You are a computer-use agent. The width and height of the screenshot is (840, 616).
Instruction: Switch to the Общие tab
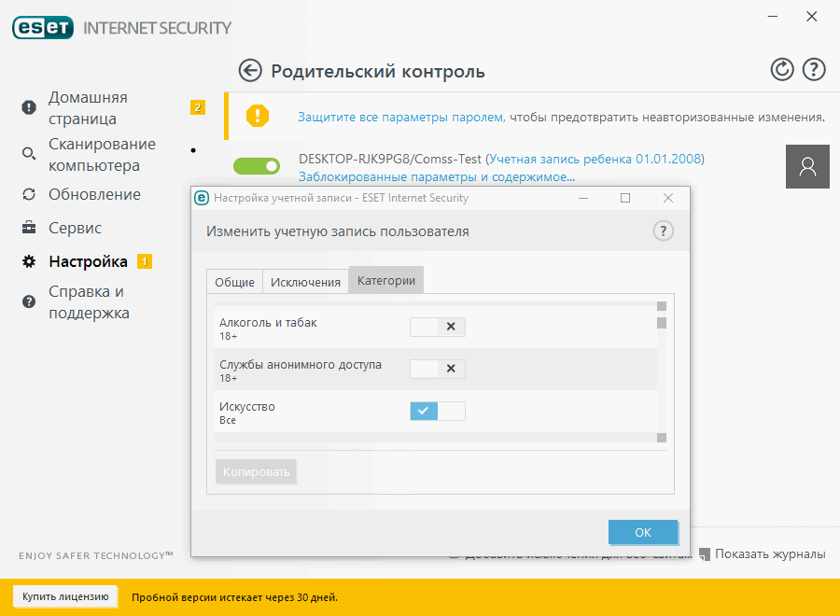click(234, 281)
